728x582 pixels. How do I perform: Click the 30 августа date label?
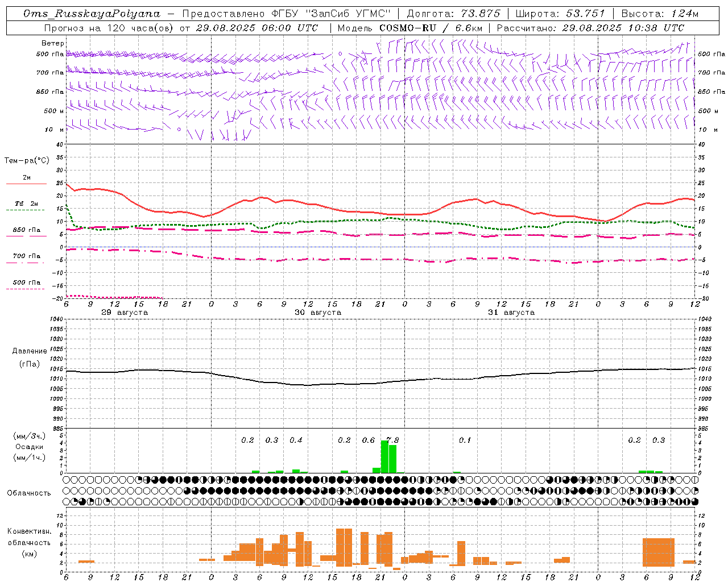click(x=318, y=313)
